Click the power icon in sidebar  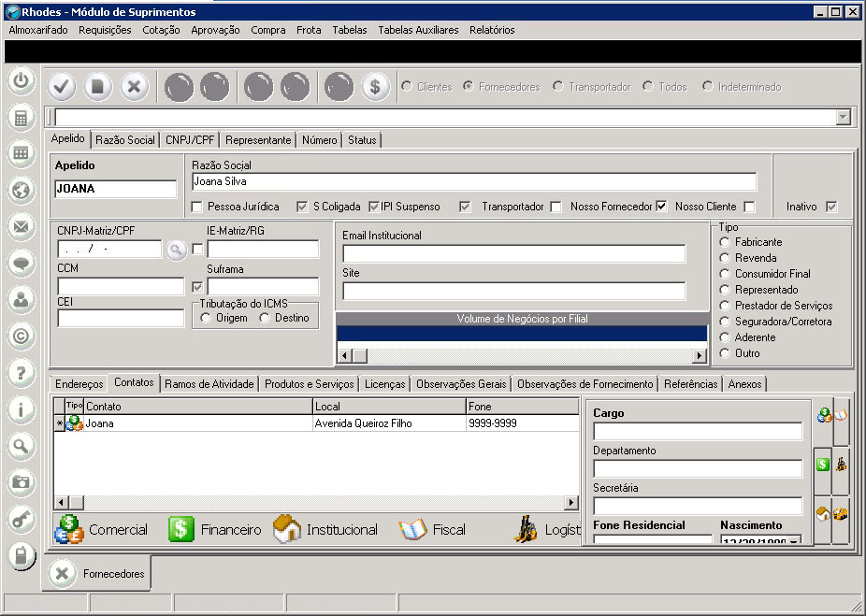point(21,80)
